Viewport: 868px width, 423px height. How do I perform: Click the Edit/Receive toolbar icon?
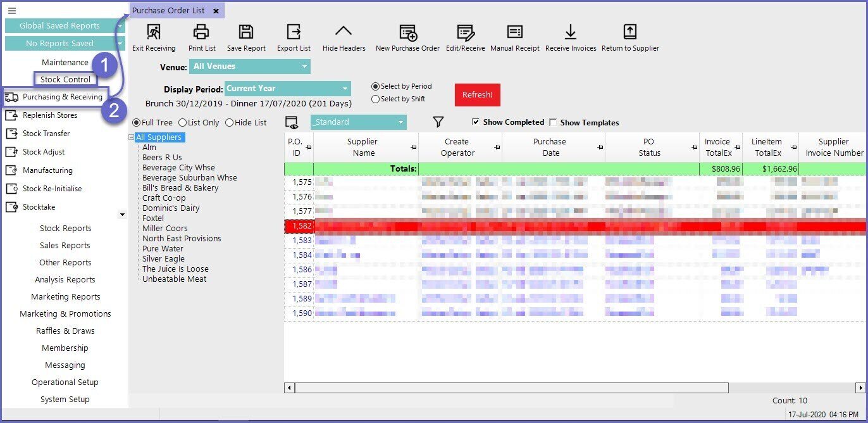(465, 32)
